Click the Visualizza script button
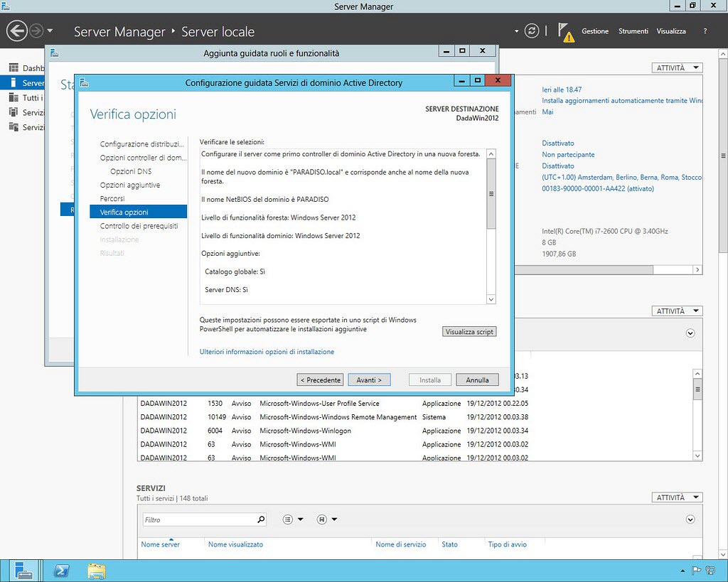Viewport: 728px width, 582px height. [x=469, y=332]
